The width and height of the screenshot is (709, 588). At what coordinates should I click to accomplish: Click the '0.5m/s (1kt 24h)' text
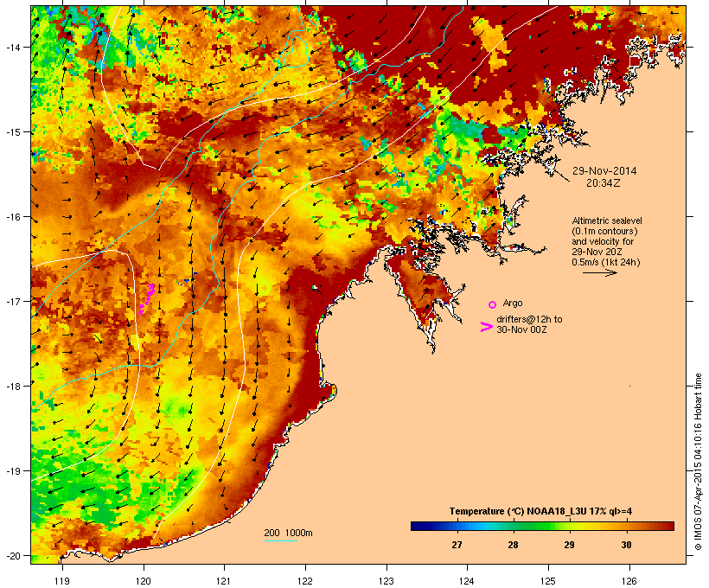(x=606, y=262)
